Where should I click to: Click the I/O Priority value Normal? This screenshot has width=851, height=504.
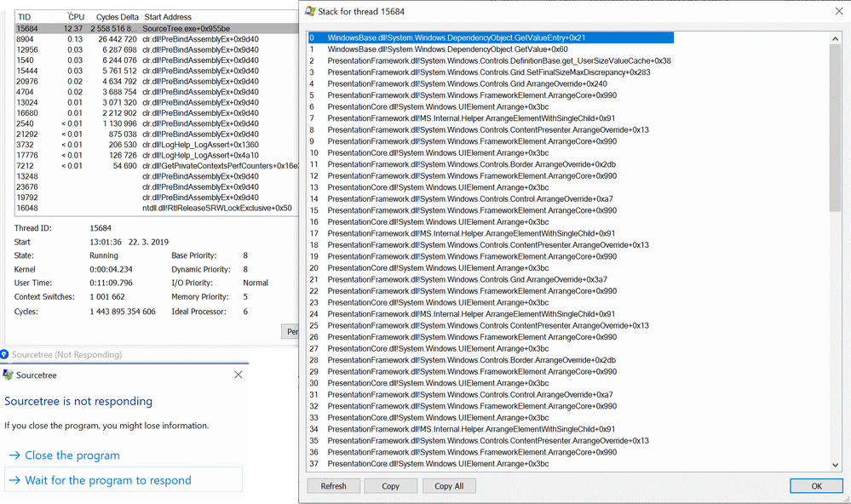256,283
